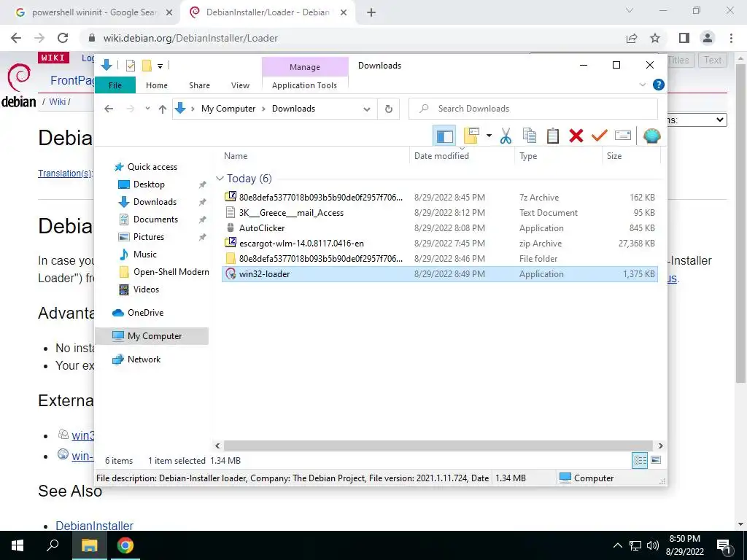Click the Copy icon in Explorer toolbar
Image resolution: width=747 pixels, height=560 pixels.
coord(530,136)
